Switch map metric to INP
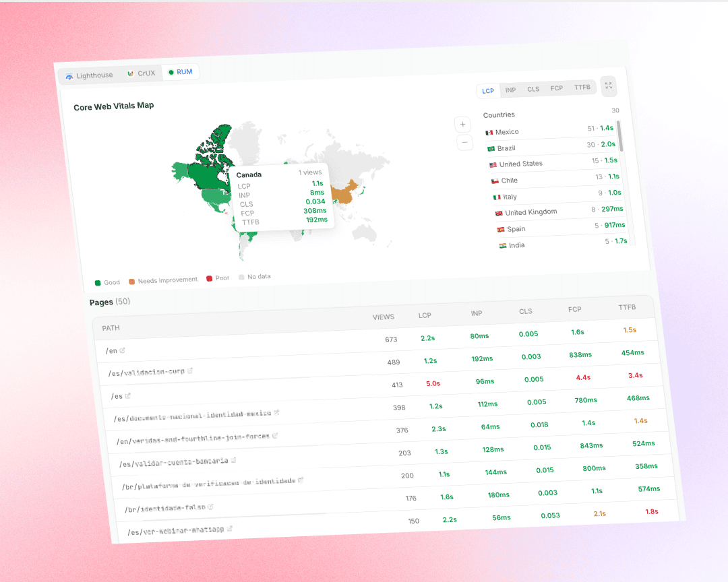The height and width of the screenshot is (582, 728). click(x=511, y=90)
